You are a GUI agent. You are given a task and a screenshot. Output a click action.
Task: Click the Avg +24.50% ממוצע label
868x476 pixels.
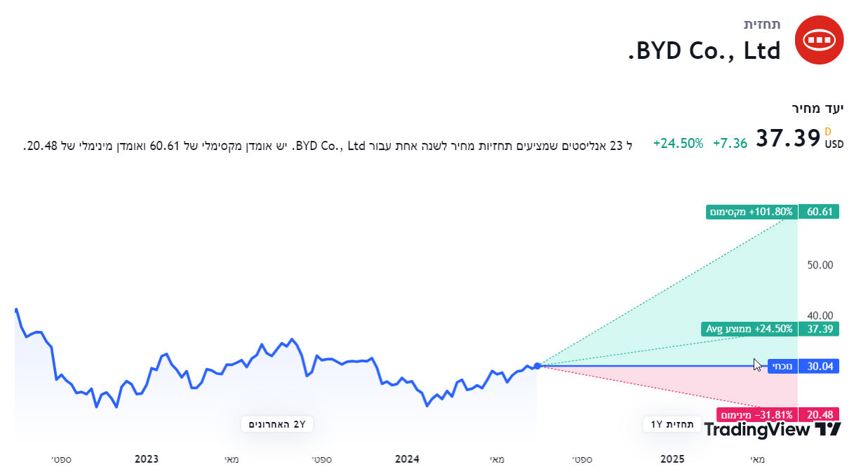(749, 329)
